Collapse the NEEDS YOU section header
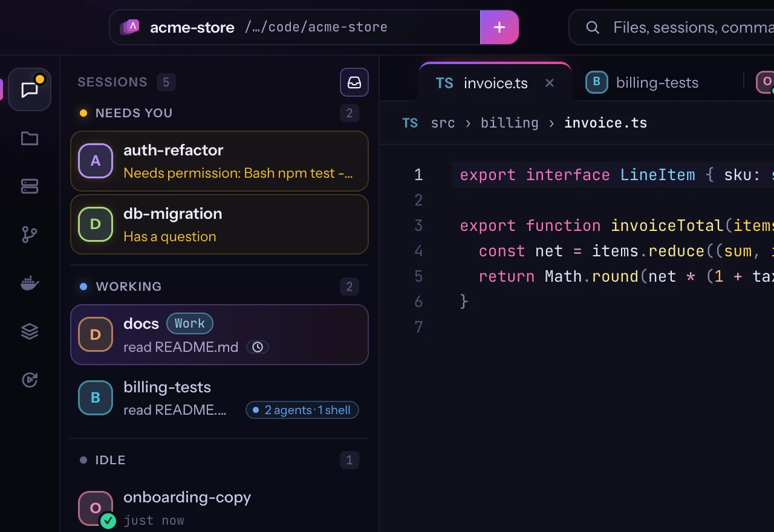The image size is (774, 532). click(220, 113)
